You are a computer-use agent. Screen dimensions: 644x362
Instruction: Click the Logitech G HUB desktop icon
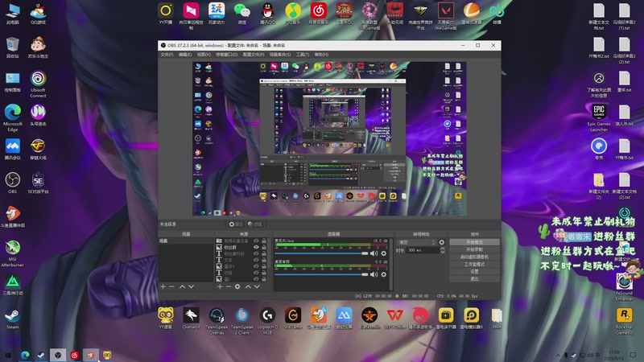[267, 321]
